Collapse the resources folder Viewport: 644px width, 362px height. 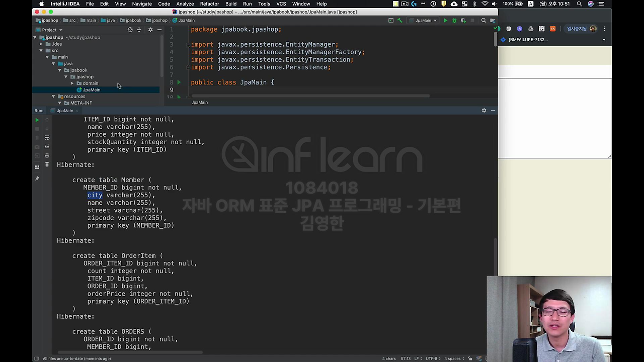[x=53, y=96]
